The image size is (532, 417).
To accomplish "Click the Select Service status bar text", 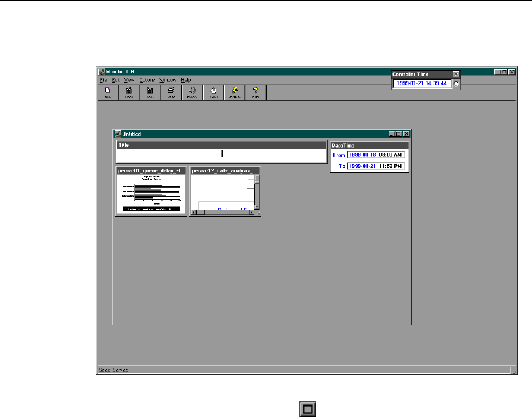I will tap(113, 370).
